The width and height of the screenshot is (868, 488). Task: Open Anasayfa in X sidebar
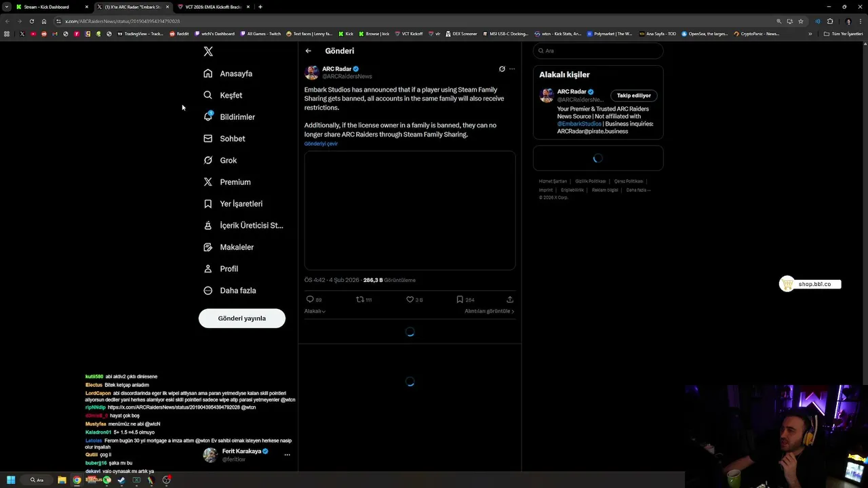[228, 73]
